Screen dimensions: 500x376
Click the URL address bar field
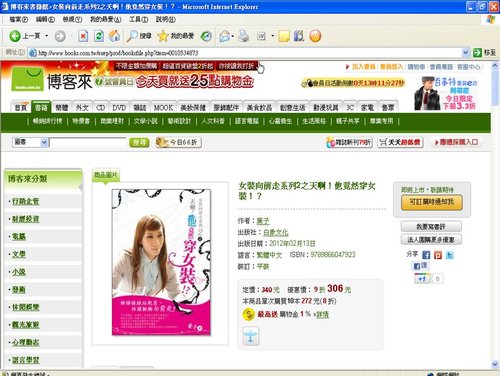(245, 53)
